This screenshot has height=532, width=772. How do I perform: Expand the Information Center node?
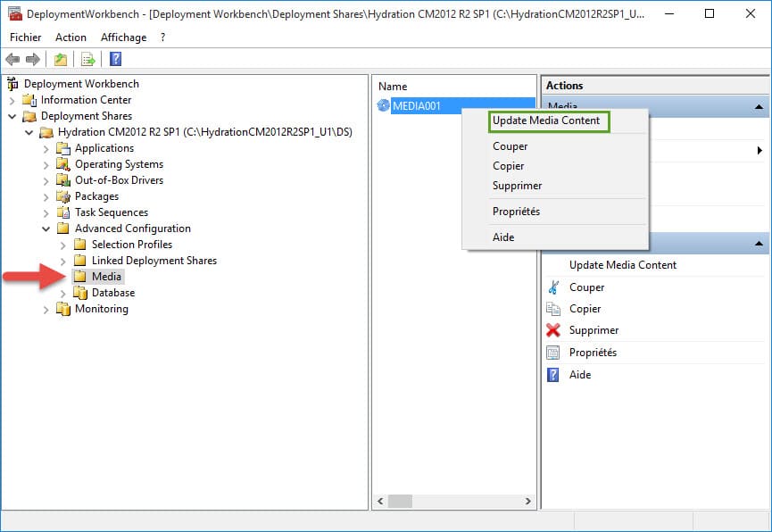(x=12, y=101)
